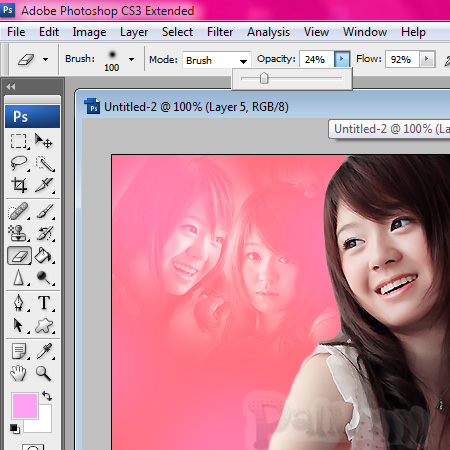Select the Eyedropper tool
Viewport: 450px width, 450px height.
(44, 351)
